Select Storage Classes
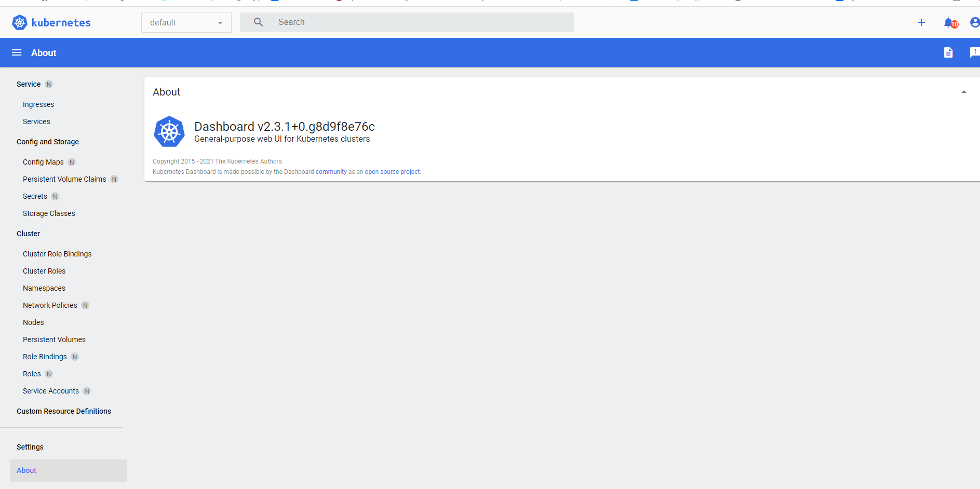The image size is (980, 489). [49, 213]
